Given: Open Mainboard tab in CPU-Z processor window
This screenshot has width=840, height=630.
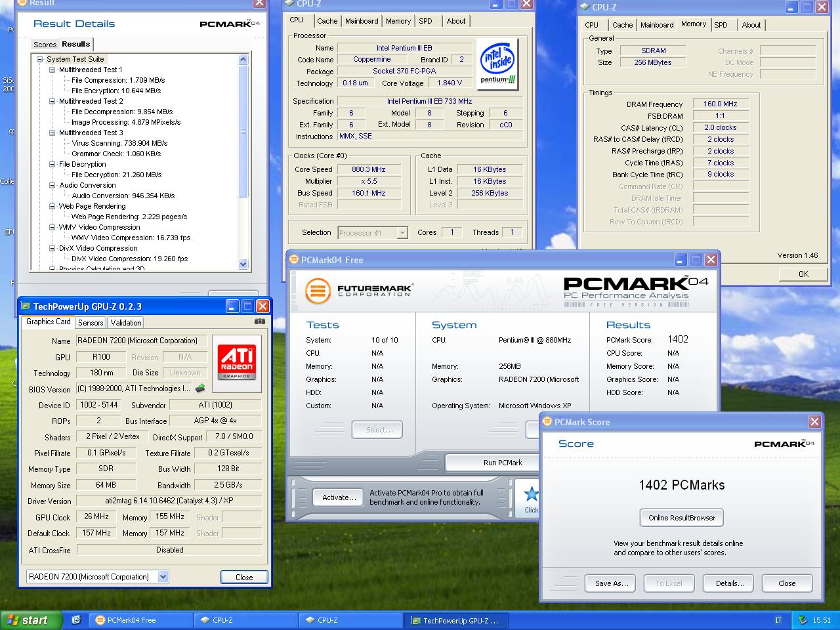Looking at the screenshot, I should coord(362,21).
